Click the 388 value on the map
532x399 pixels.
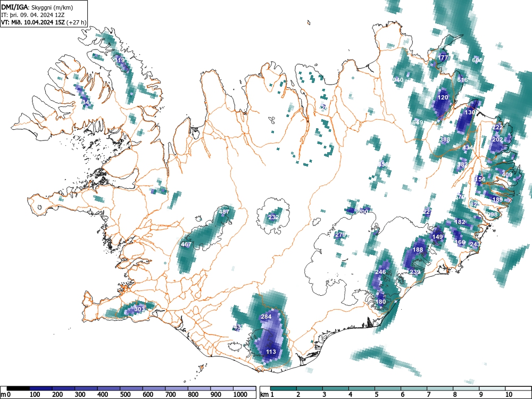click(x=445, y=139)
